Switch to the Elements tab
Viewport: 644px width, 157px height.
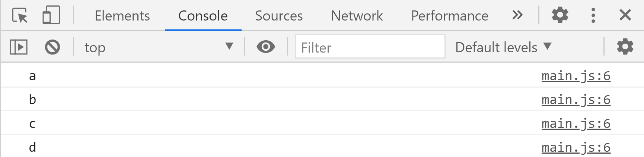coord(122,16)
